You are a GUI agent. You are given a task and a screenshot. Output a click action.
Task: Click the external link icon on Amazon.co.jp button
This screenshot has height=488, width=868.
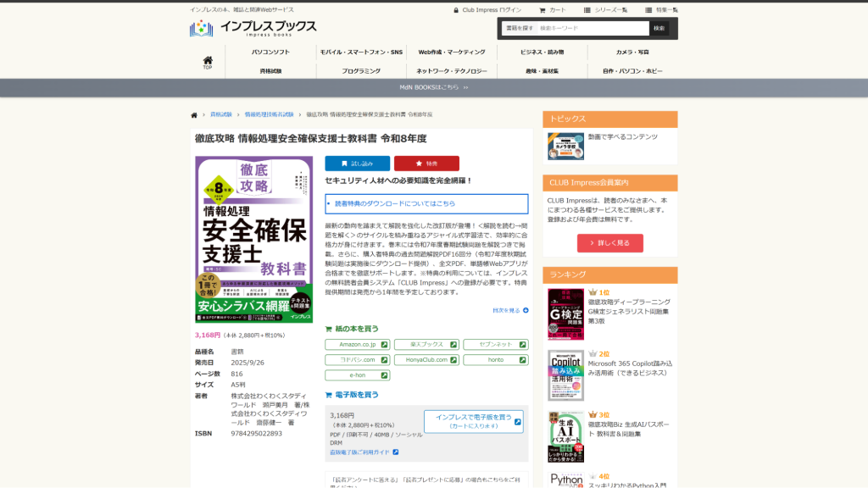coord(384,344)
